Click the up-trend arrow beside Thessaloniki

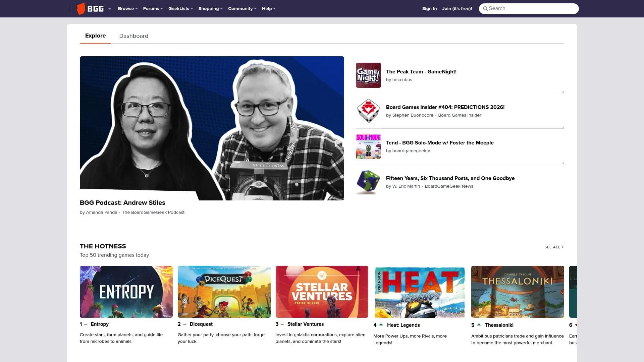479,324
